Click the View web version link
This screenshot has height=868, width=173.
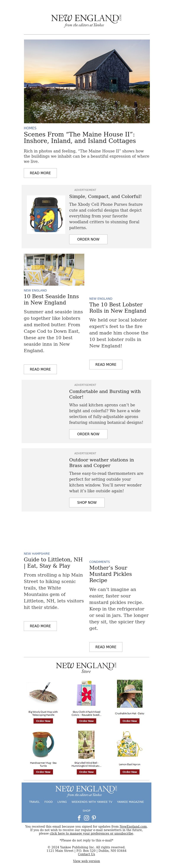coord(86,861)
